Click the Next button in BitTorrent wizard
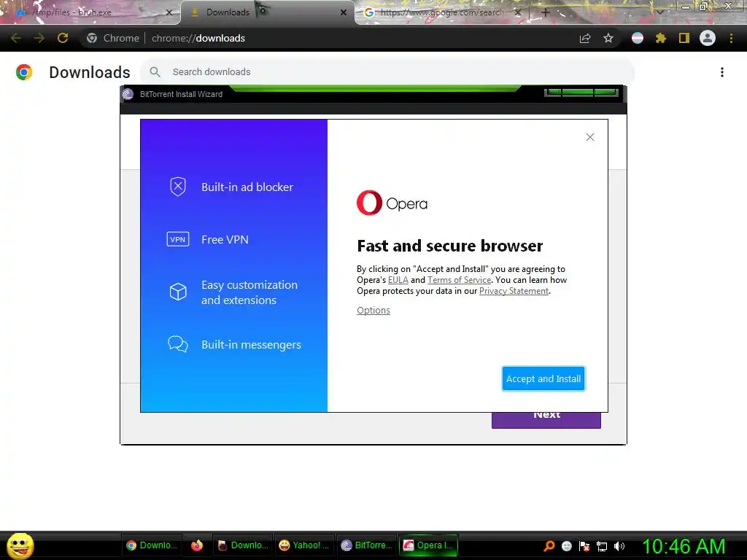 (x=546, y=420)
